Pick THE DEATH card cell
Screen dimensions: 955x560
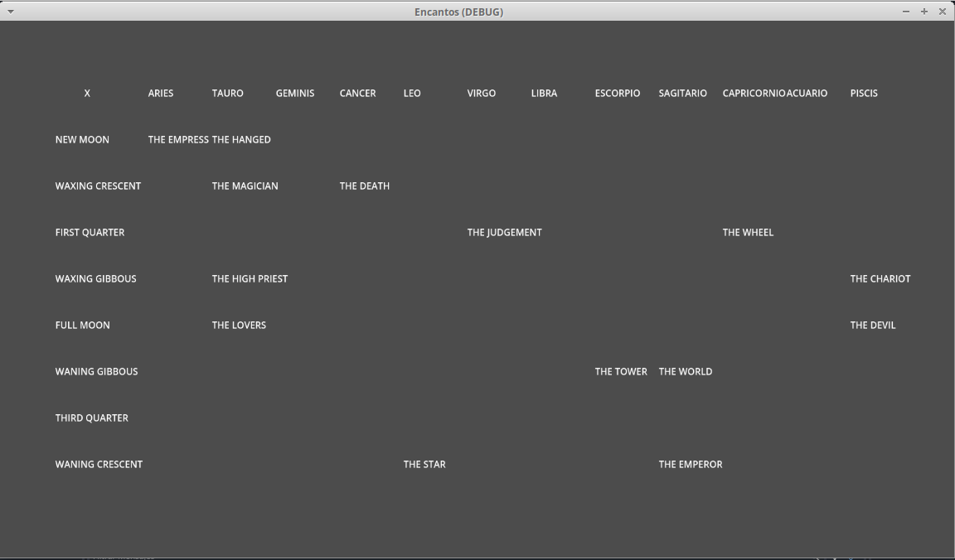click(365, 186)
